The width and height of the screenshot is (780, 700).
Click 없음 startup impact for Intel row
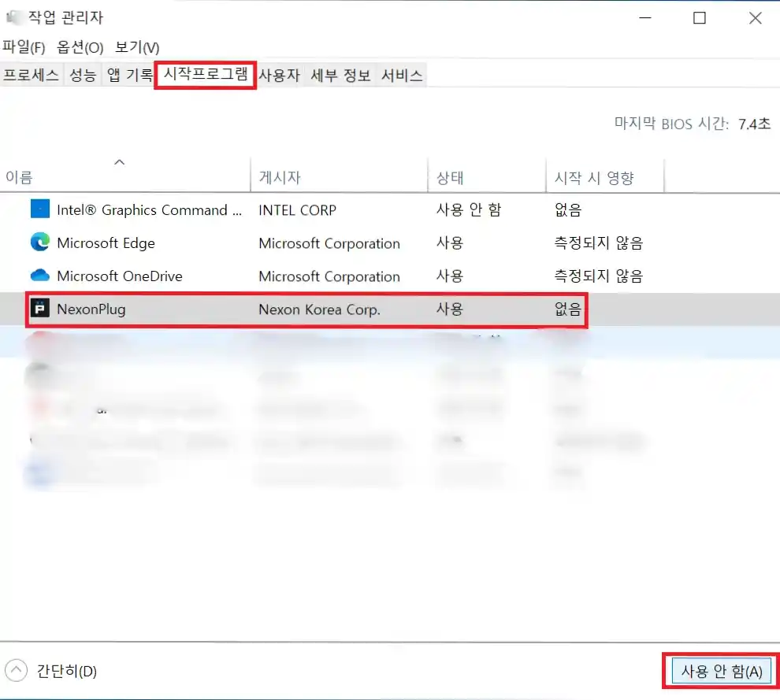click(568, 209)
